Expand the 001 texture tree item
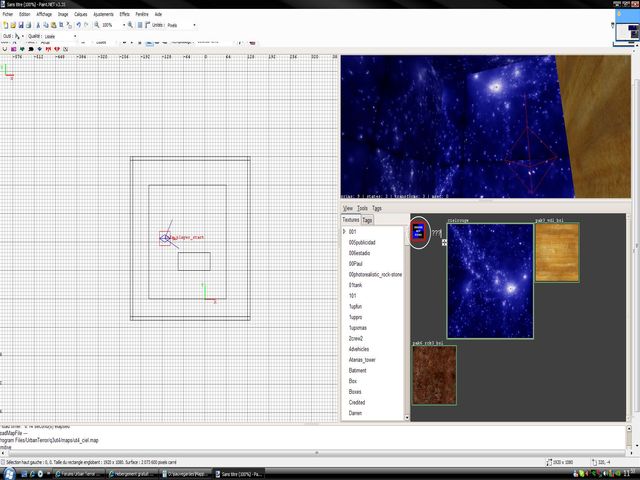 (344, 232)
